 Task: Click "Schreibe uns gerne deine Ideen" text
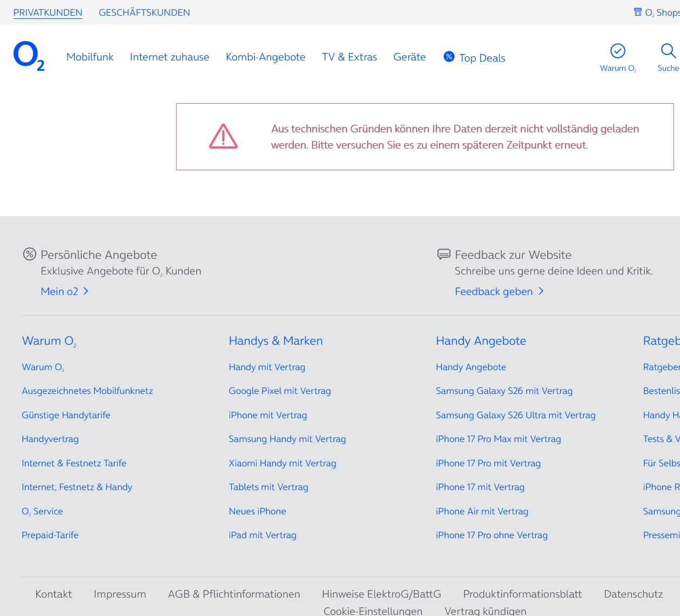(554, 271)
